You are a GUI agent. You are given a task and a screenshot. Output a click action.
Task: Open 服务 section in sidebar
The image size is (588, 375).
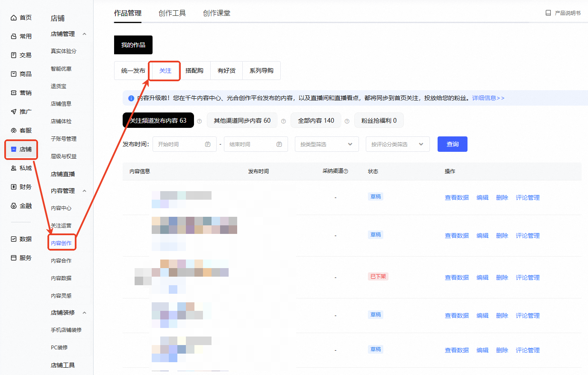click(21, 258)
